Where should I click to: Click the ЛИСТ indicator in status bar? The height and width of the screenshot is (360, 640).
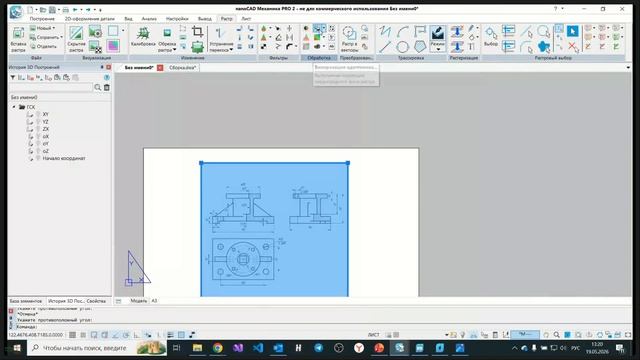(373, 335)
